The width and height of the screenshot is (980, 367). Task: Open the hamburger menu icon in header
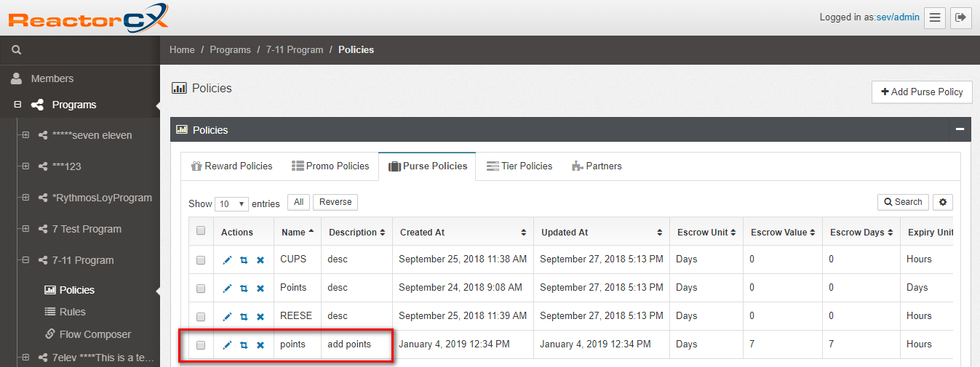pyautogui.click(x=935, y=17)
